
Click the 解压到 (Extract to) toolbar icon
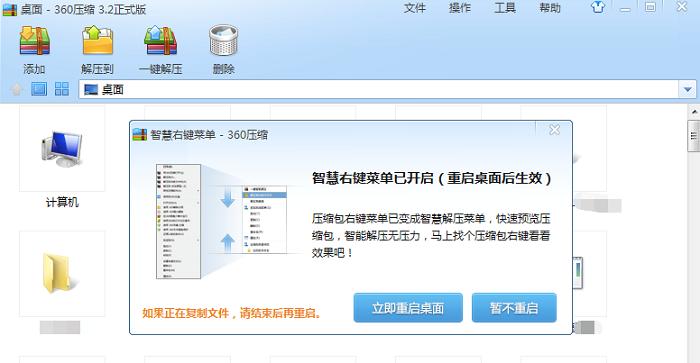tap(97, 40)
